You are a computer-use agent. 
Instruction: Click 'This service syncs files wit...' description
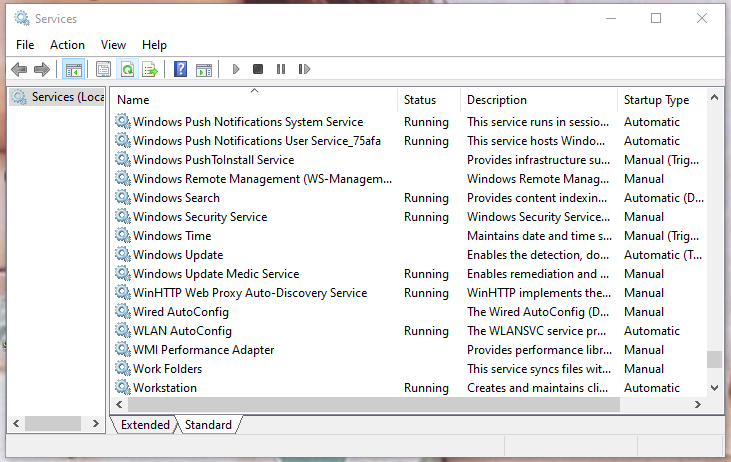coord(539,369)
